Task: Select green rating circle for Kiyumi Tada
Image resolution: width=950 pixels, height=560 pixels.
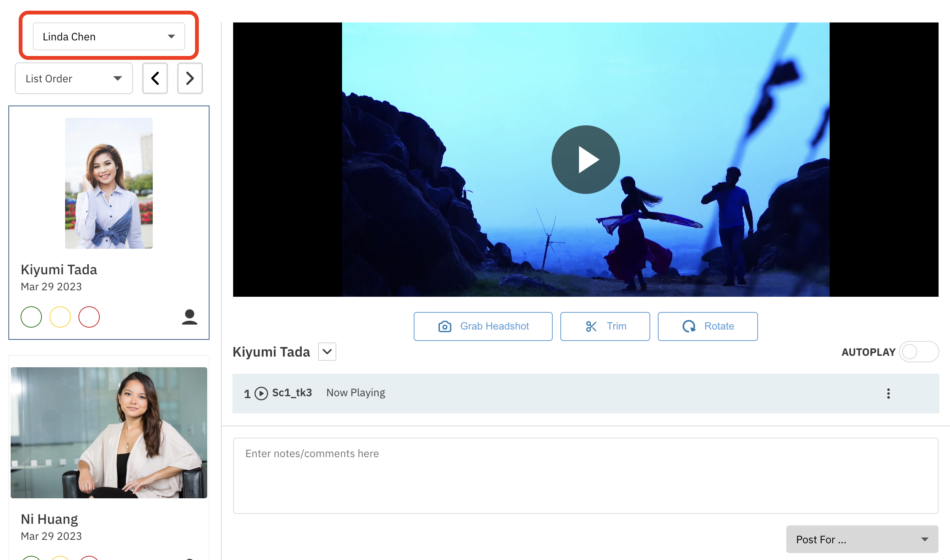Action: pyautogui.click(x=31, y=317)
